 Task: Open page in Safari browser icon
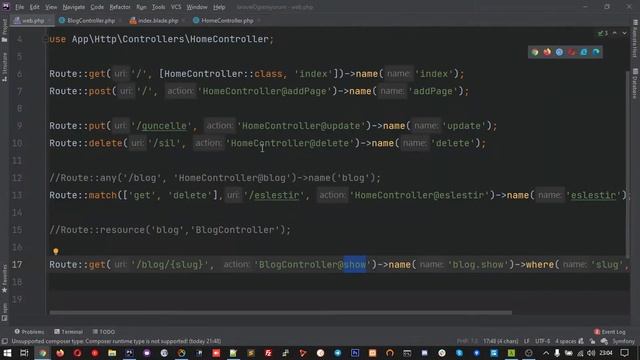pos(559,52)
